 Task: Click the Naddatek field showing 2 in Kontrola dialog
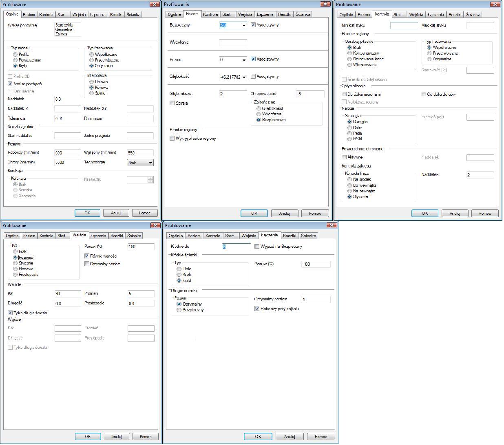pos(480,175)
